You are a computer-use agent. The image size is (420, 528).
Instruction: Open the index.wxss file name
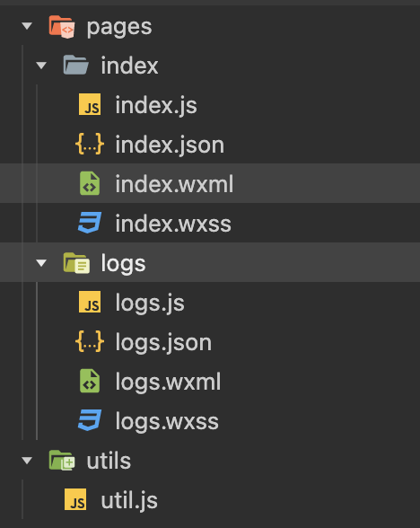pos(173,224)
